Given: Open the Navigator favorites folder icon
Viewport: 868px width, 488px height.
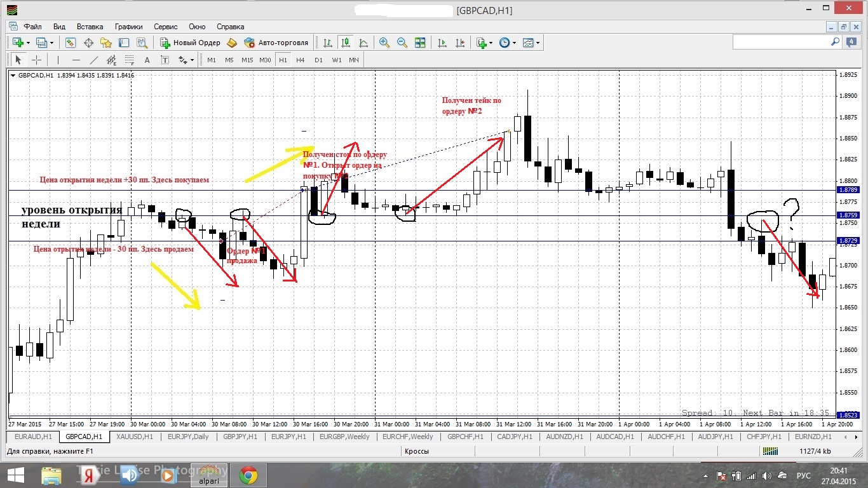Looking at the screenshot, I should pos(106,43).
